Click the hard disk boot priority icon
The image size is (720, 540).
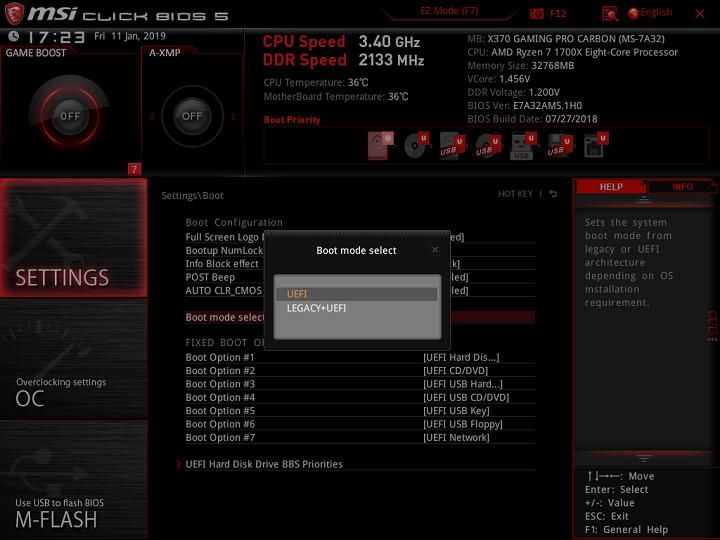380,147
